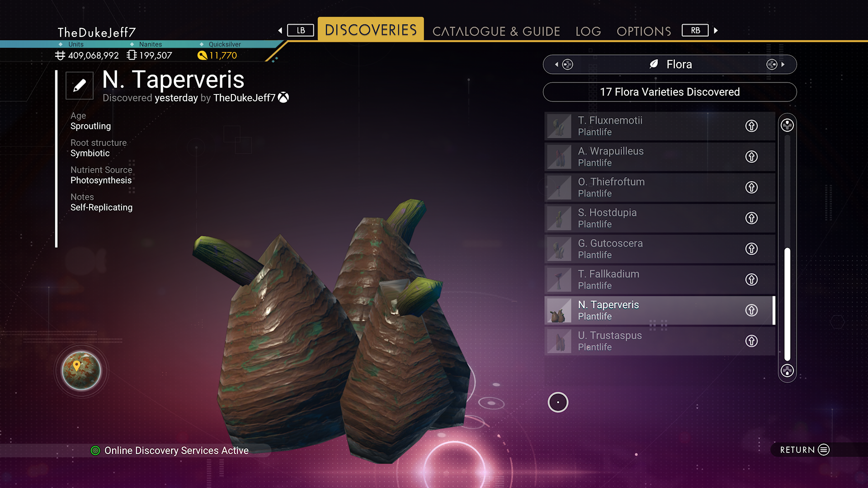Upload O. Thiefroftum discovery icon
The image size is (868, 488).
(x=751, y=188)
